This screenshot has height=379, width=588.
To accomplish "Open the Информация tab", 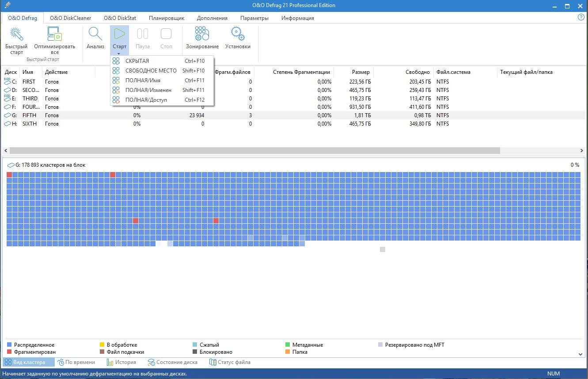I will point(298,18).
